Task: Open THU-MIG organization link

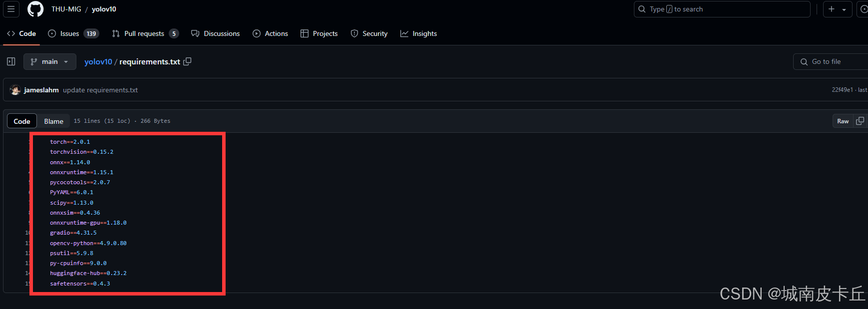Action: (66, 9)
